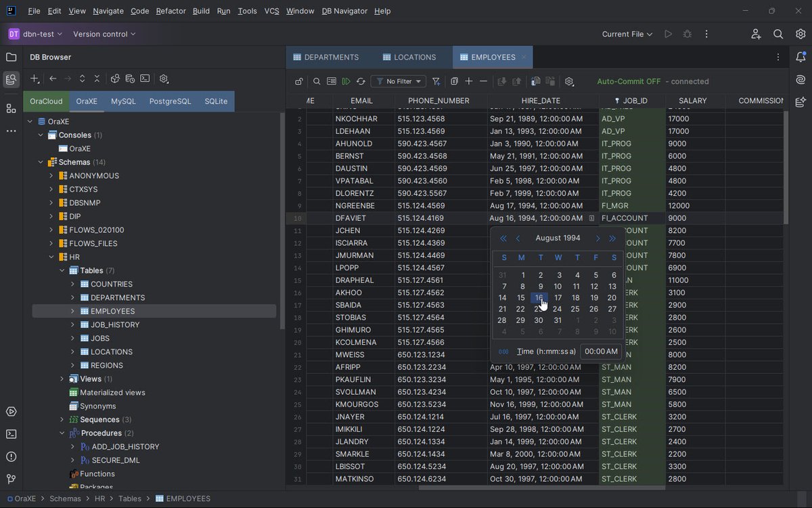Image resolution: width=812 pixels, height=508 pixels.
Task: Insert a new record with plus icon
Action: [469, 81]
